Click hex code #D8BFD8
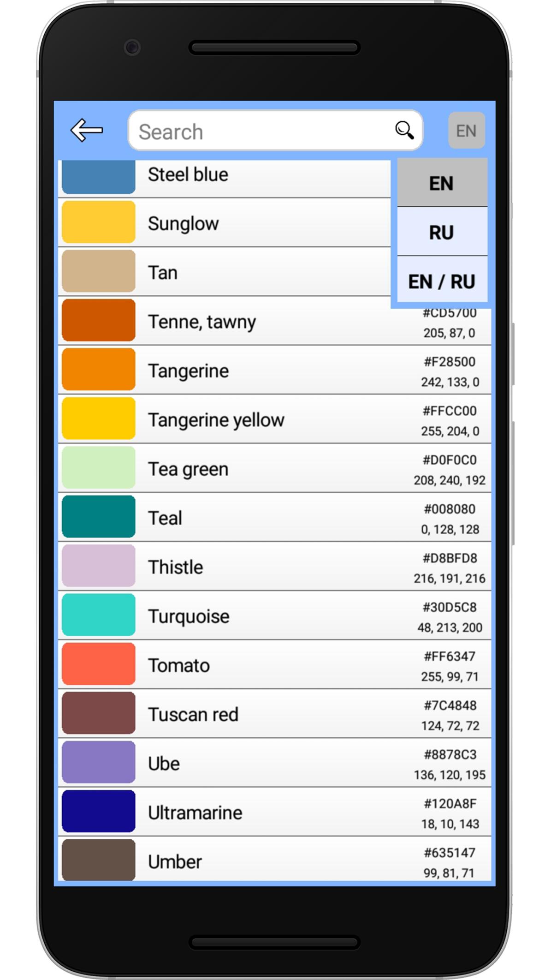This screenshot has height=980, width=551. pos(450,558)
